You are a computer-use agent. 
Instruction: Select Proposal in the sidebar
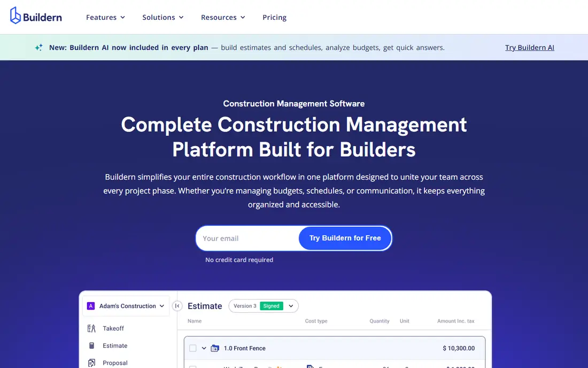[115, 363]
